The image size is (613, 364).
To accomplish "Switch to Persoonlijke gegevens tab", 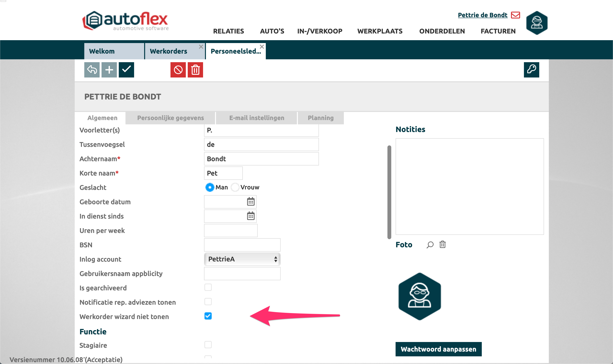I will click(x=170, y=118).
